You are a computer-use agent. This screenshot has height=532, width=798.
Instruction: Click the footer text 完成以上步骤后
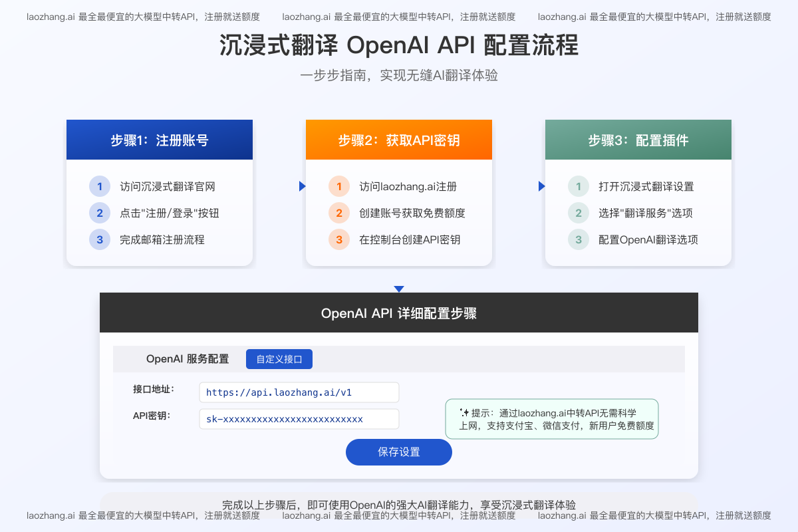[x=399, y=505]
